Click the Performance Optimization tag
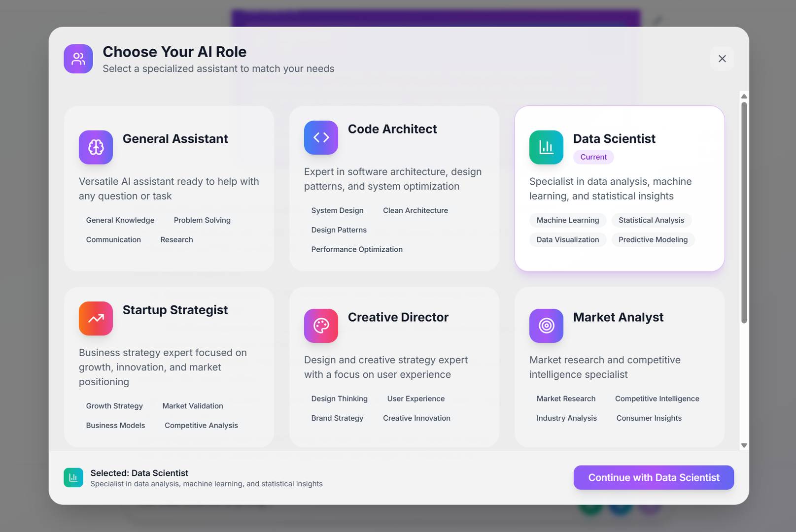 (357, 249)
